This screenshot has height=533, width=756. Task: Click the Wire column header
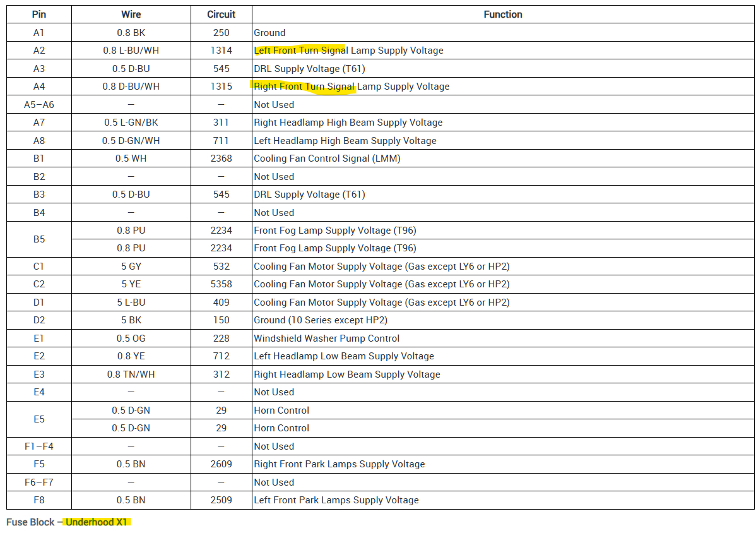coord(131,15)
